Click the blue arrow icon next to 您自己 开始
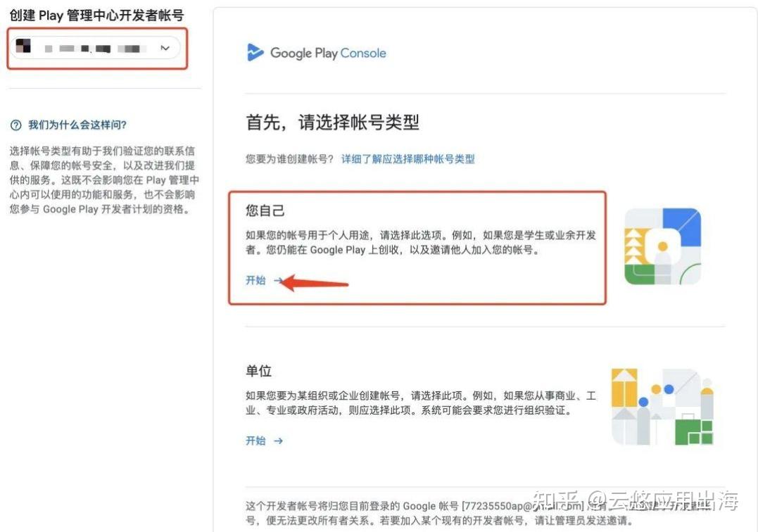 point(277,281)
